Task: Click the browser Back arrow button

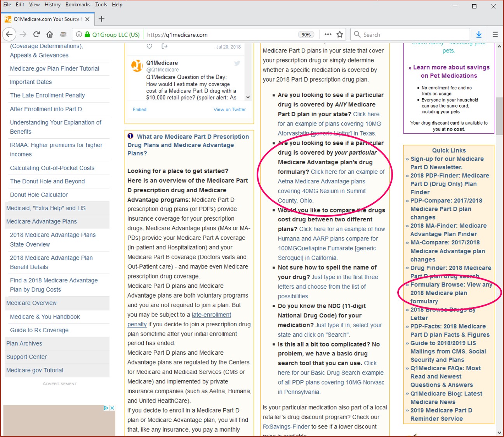Action: (x=9, y=34)
